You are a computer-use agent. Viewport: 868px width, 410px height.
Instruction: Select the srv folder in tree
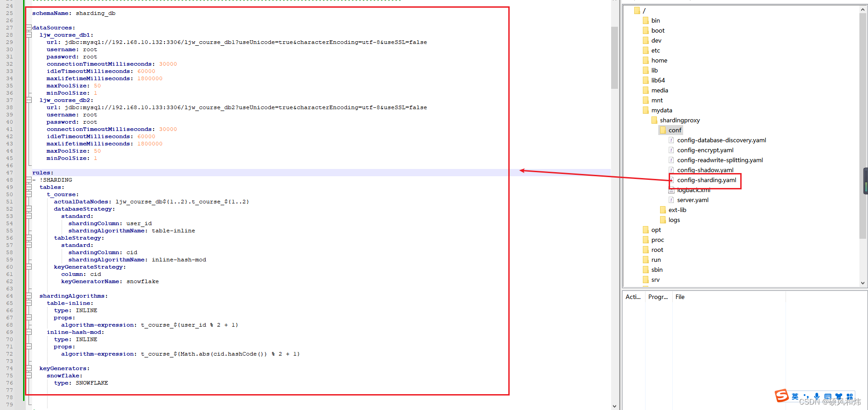pos(656,280)
